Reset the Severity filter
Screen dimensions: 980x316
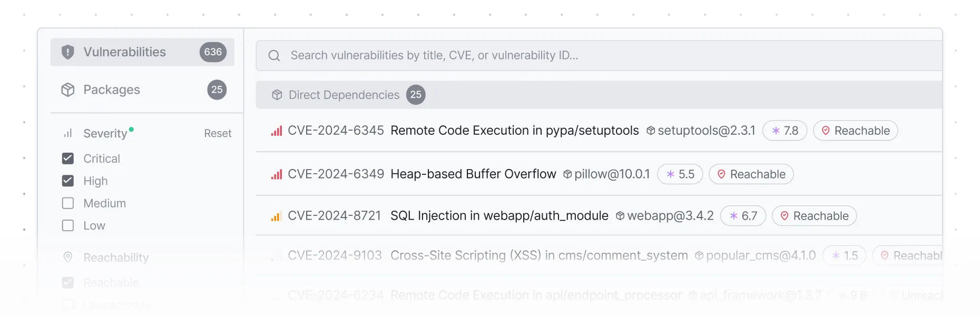pyautogui.click(x=218, y=133)
